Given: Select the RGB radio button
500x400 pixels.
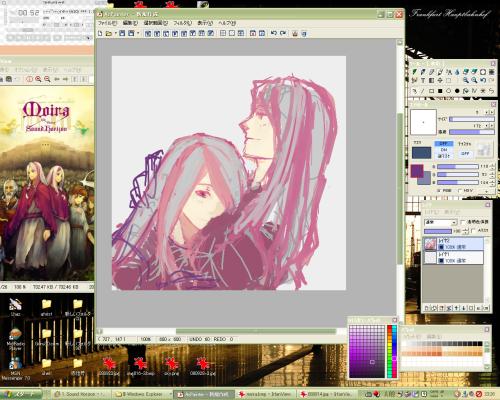Looking at the screenshot, I should pos(439,191).
